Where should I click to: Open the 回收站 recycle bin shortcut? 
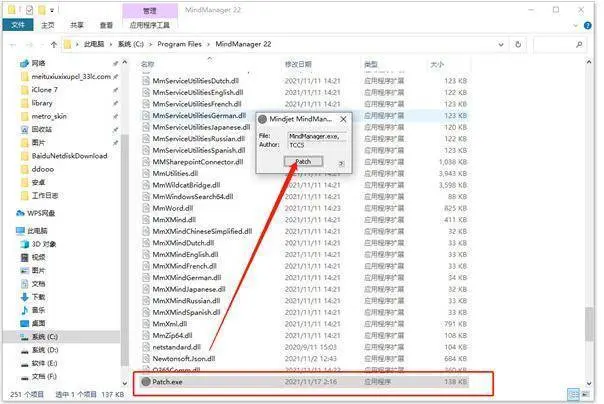click(41, 129)
